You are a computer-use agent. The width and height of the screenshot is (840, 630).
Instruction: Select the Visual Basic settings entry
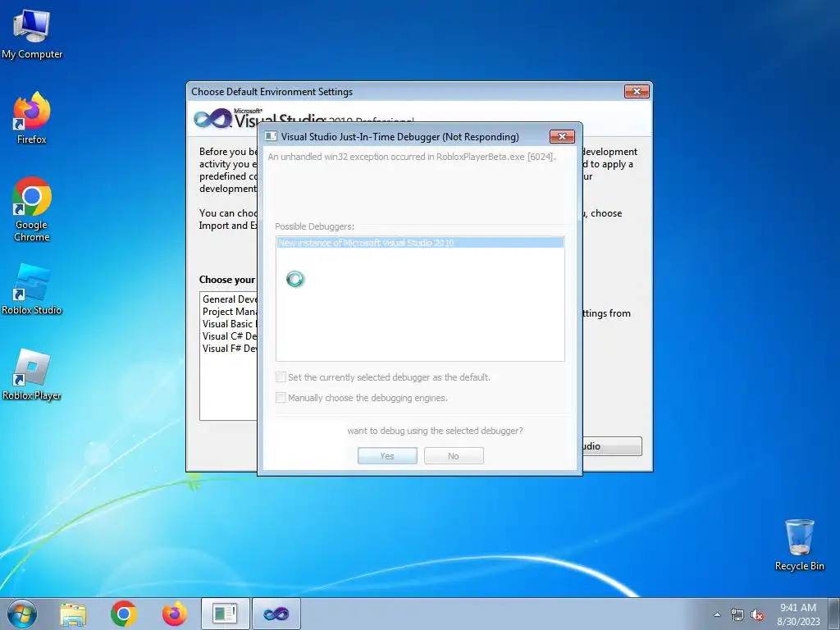230,323
